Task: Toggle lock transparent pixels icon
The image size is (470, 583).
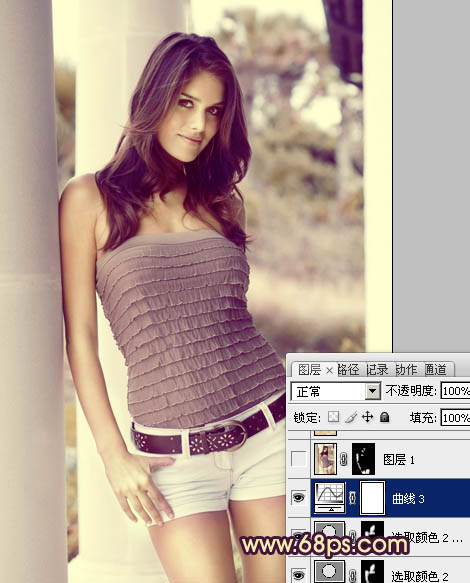Action: 334,417
